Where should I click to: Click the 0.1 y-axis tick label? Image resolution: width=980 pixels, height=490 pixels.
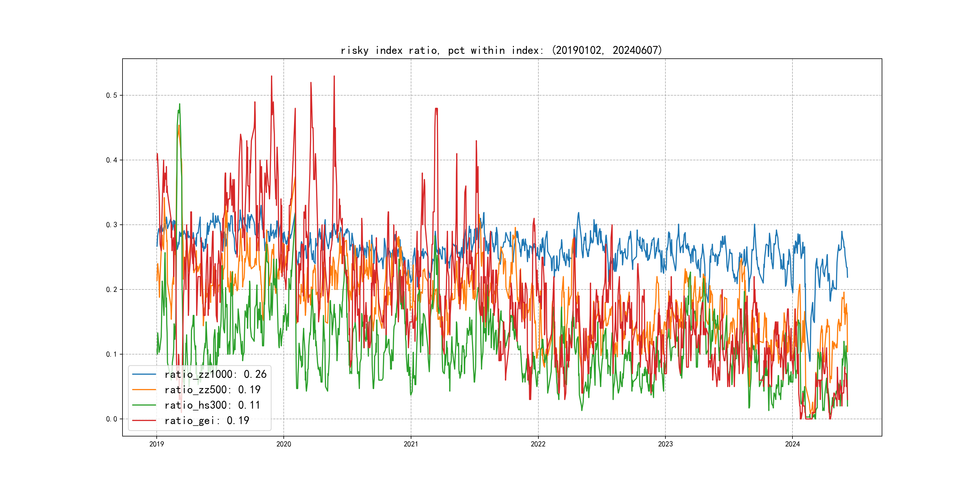(112, 354)
